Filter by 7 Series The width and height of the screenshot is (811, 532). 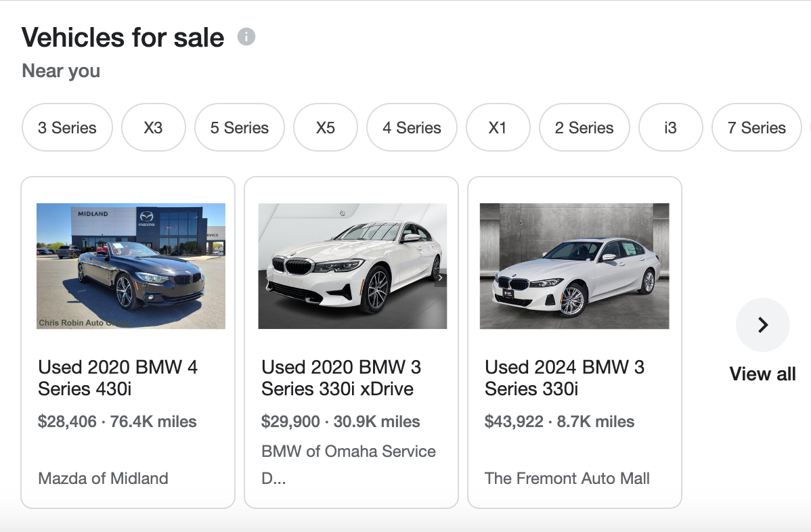click(756, 128)
